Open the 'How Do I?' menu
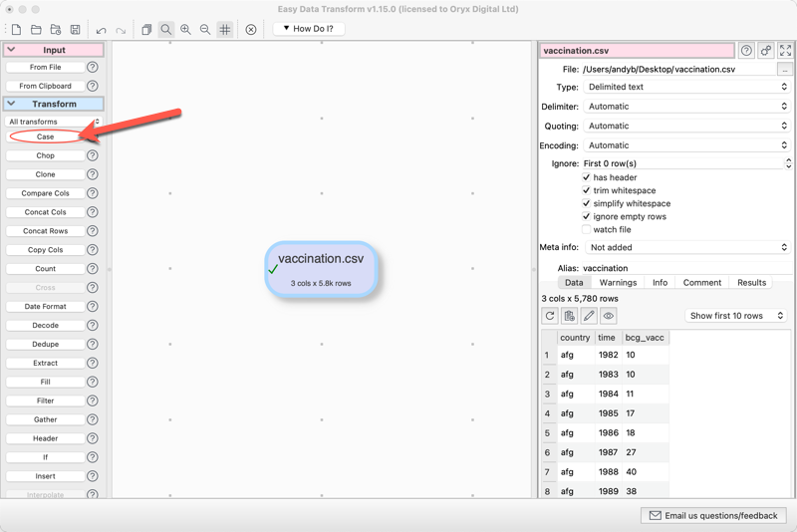This screenshot has height=532, width=797. (309, 29)
